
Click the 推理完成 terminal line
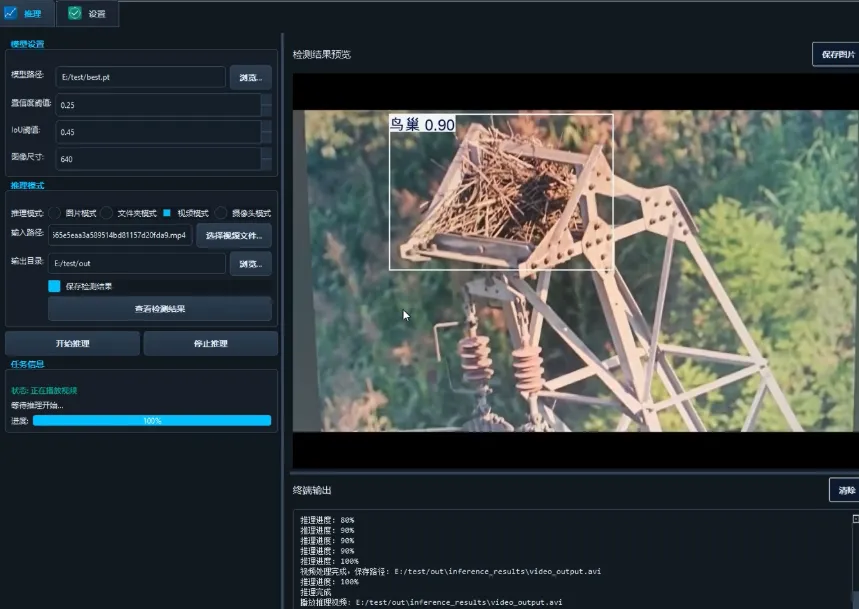tap(316, 592)
